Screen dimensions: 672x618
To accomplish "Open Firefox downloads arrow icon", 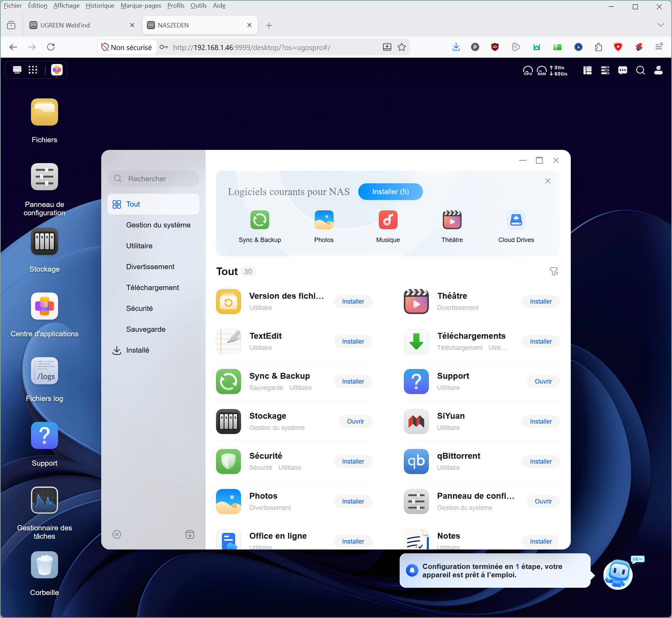I will point(456,47).
